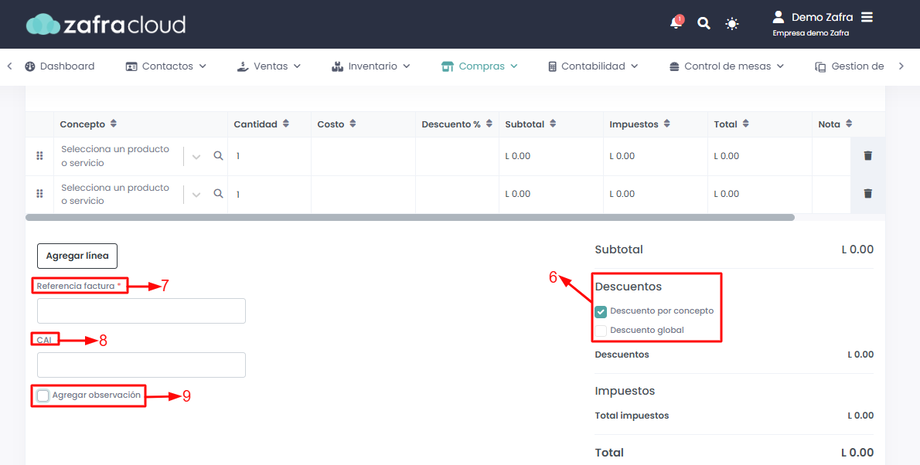Open the hamburger menu beside Demo Zafra

coord(867,18)
